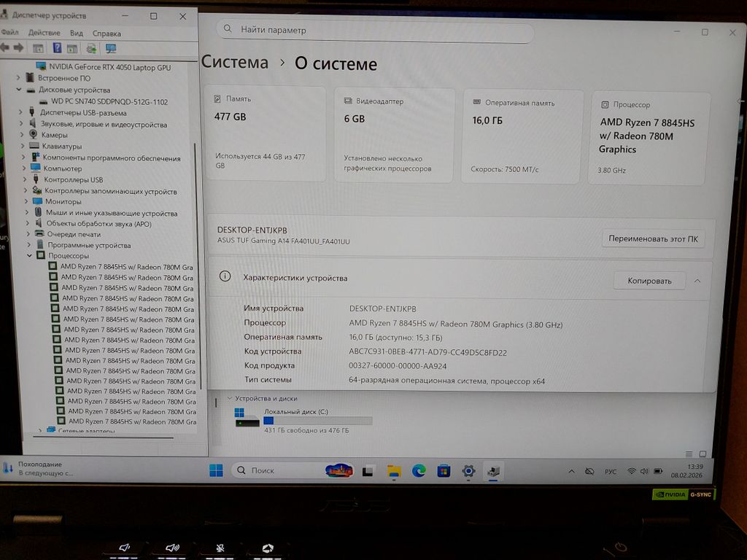Click the Windows Start button
This screenshot has height=560, width=747.
pos(216,470)
